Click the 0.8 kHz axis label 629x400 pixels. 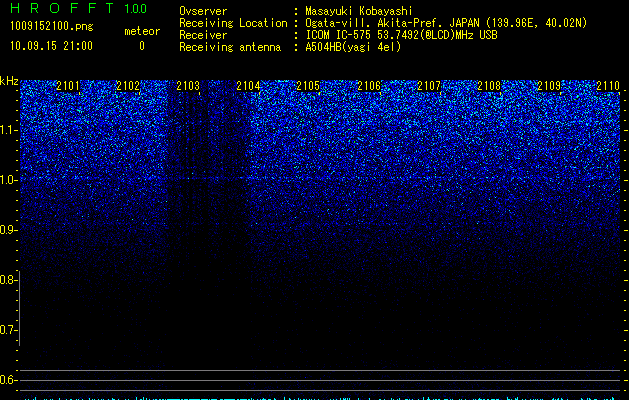point(8,280)
